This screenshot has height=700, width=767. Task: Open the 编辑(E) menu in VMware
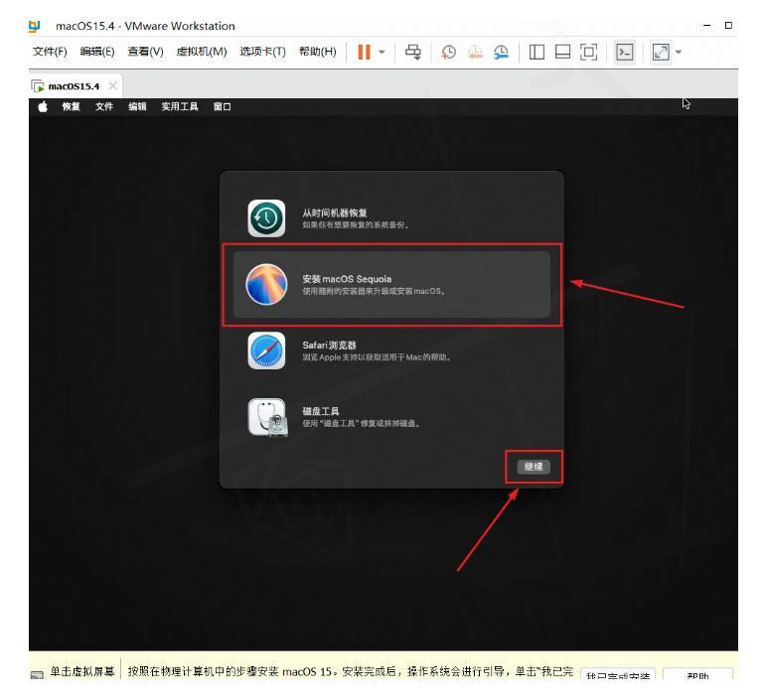(x=96, y=52)
